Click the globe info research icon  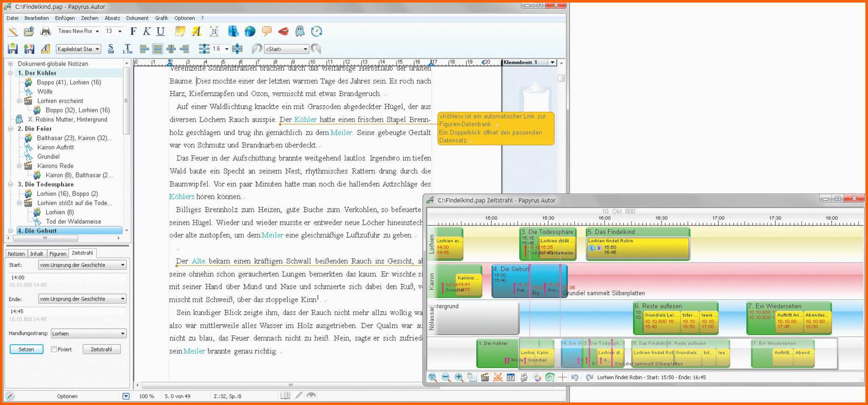pos(250,31)
